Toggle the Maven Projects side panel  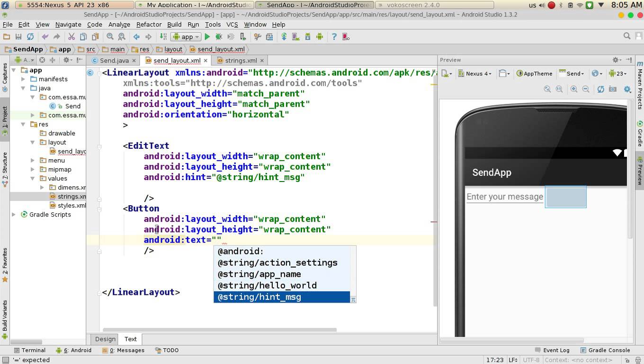640,88
